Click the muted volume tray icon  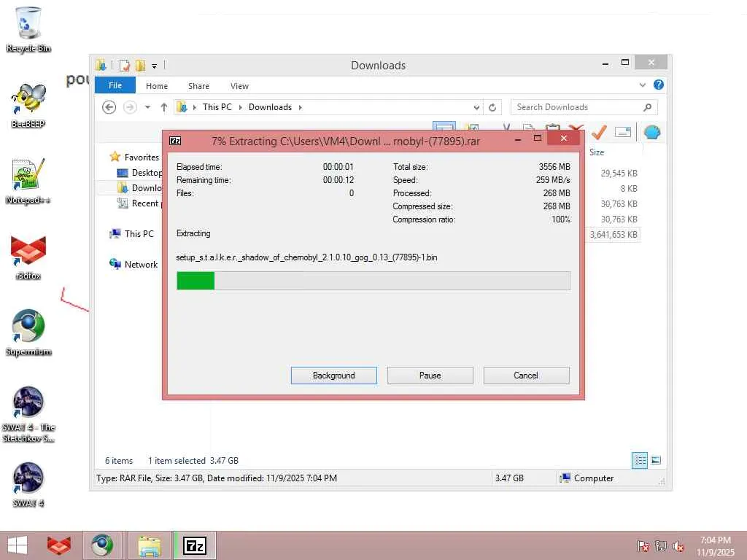pos(678,546)
